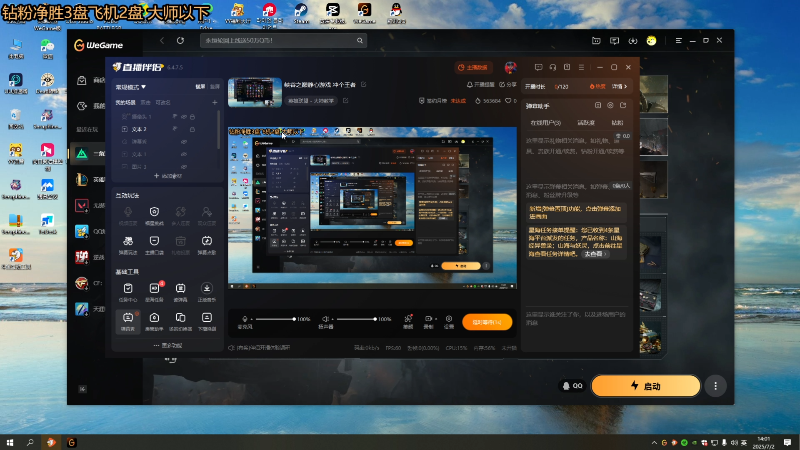Open the WeGame hamburger menu
The height and width of the screenshot is (450, 800).
point(679,40)
